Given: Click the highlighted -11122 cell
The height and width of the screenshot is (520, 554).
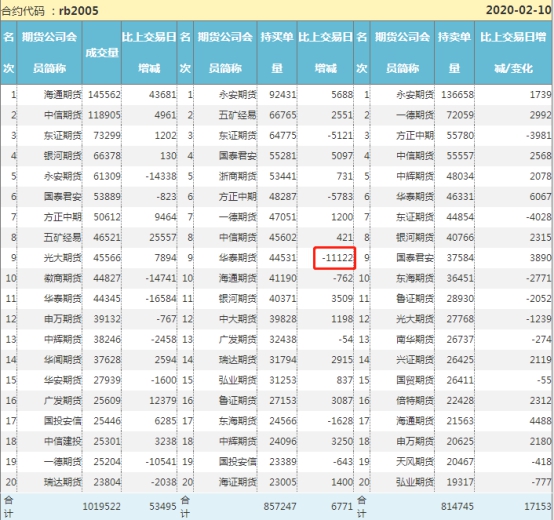Looking at the screenshot, I should tap(334, 258).
